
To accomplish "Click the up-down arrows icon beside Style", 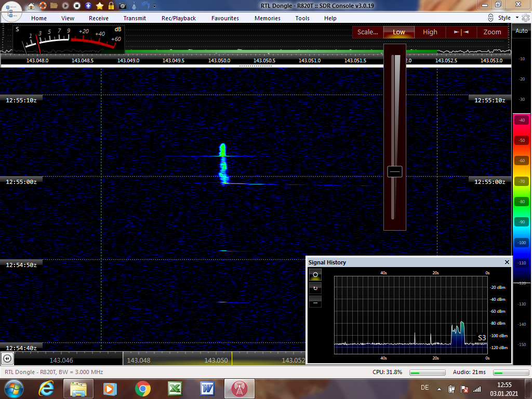I will [x=490, y=18].
